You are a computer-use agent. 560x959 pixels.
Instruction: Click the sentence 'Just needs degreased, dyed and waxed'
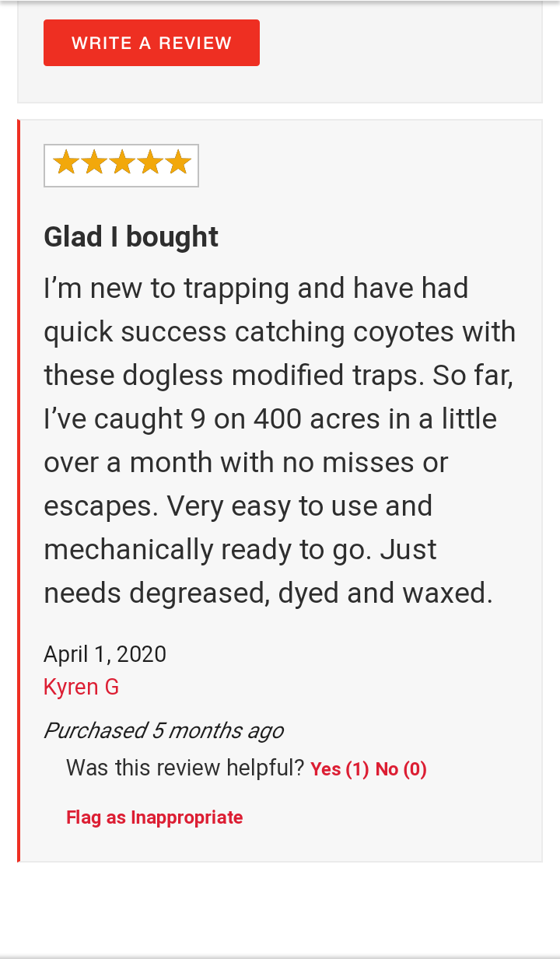[268, 572]
